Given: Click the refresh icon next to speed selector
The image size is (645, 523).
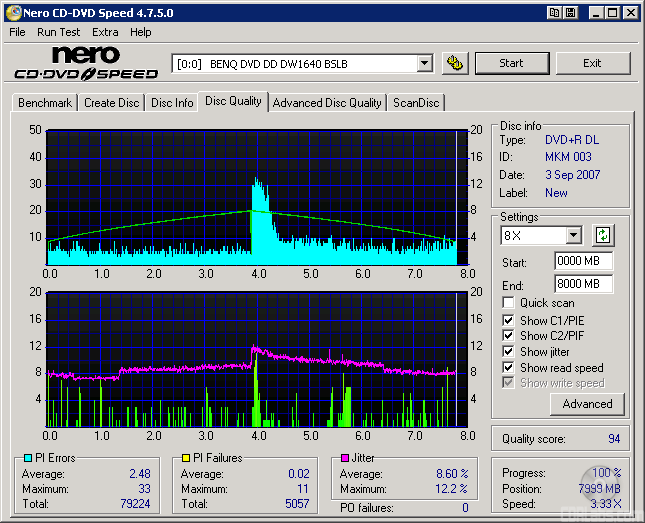Looking at the screenshot, I should [602, 236].
